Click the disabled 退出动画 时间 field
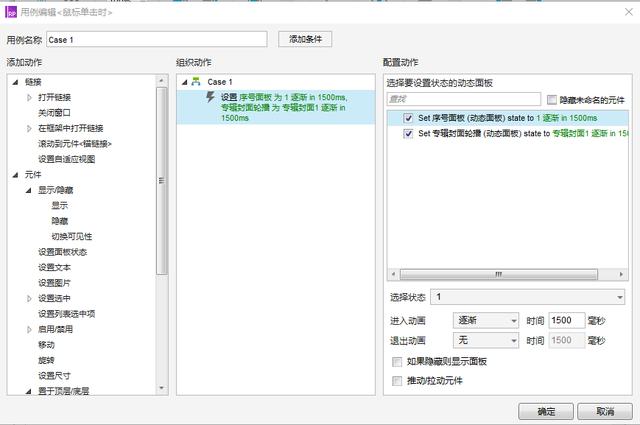Viewport: 640px width, 425px height. point(567,340)
